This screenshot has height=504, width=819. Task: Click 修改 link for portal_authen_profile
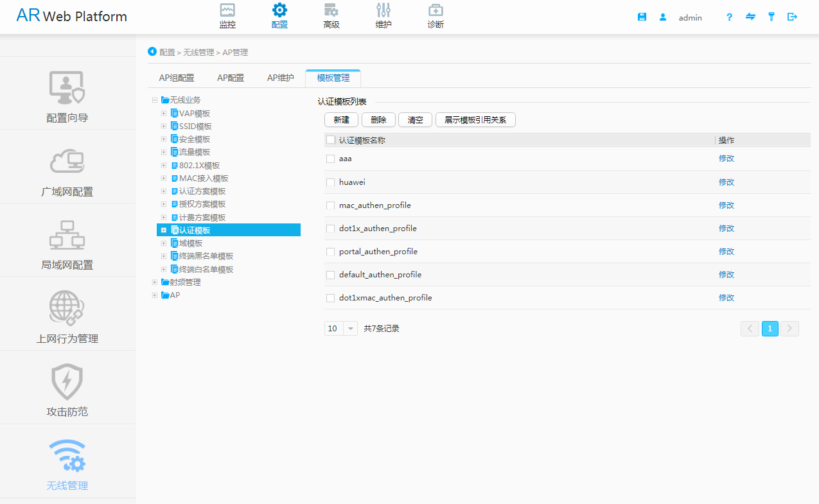726,252
